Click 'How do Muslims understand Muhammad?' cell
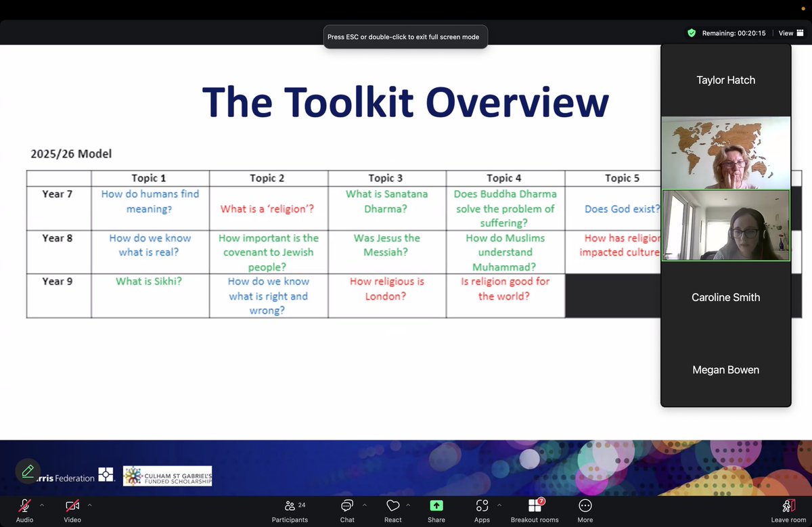 pyautogui.click(x=505, y=252)
